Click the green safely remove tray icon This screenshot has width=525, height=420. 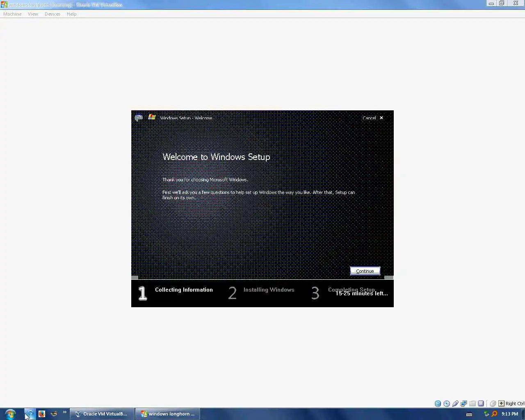tap(486, 414)
